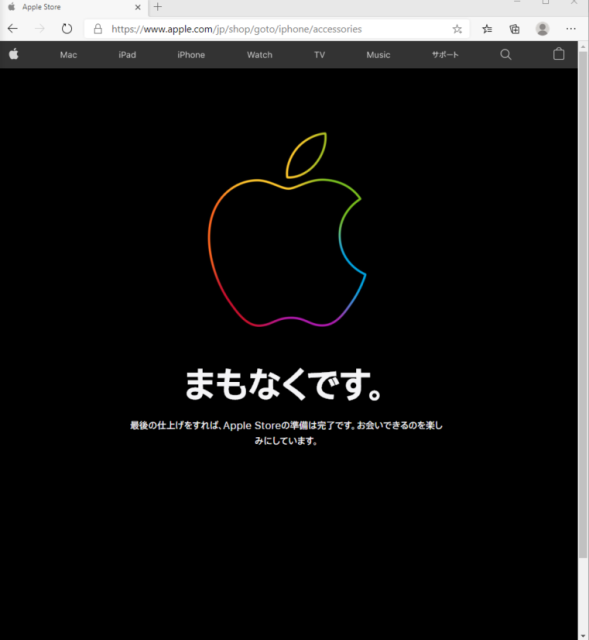Open the favorites list icon
This screenshot has width=589, height=640.
(x=487, y=29)
